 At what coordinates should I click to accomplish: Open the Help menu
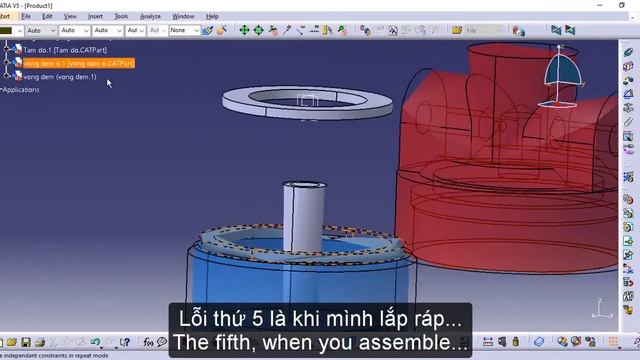tap(212, 16)
